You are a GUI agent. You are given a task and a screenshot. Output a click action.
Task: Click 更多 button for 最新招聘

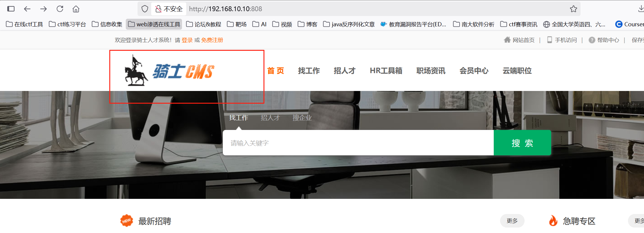[512, 221]
